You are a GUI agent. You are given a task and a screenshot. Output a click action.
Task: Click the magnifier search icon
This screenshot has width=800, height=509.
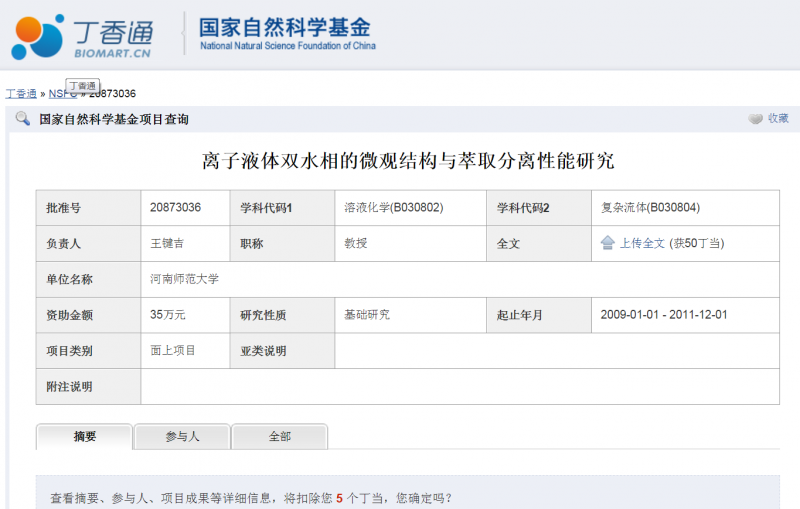(22, 119)
